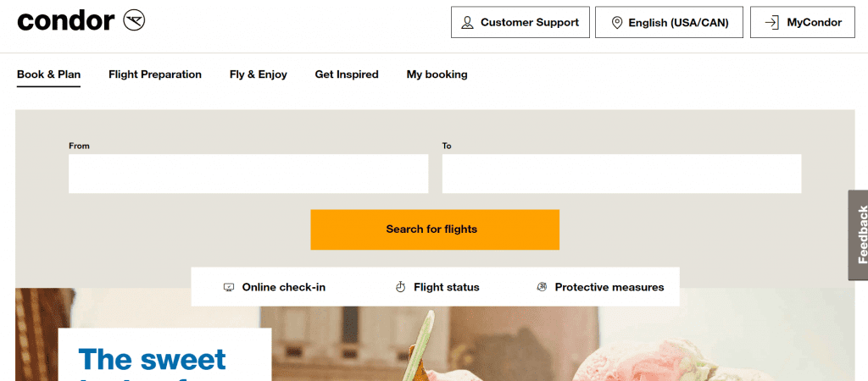
Task: Click the Customer Support person icon
Action: [467, 23]
